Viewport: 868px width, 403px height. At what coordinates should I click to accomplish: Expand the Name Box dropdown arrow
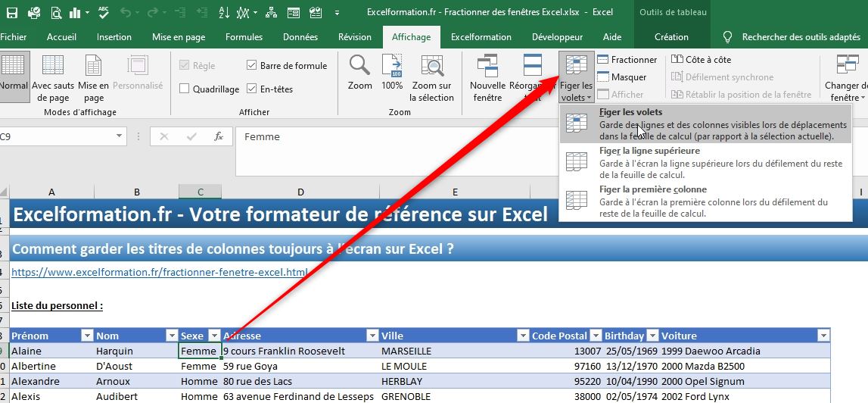pyautogui.click(x=119, y=136)
